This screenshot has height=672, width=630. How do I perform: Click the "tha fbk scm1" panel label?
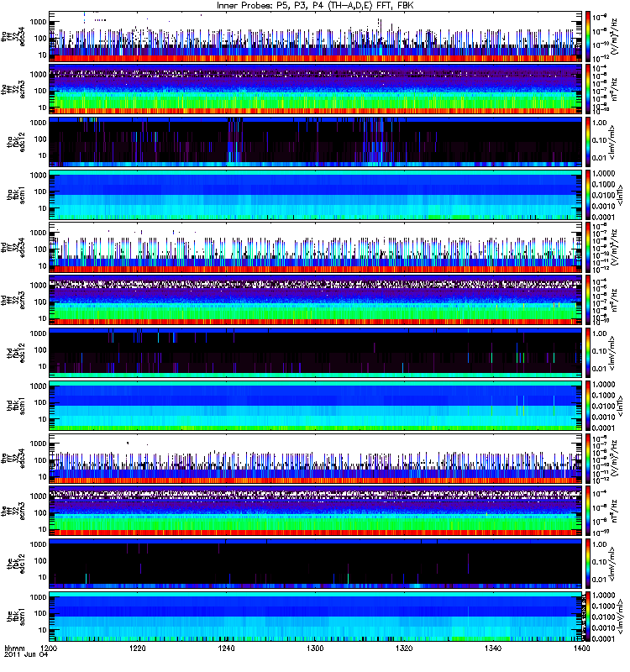[x=16, y=195]
